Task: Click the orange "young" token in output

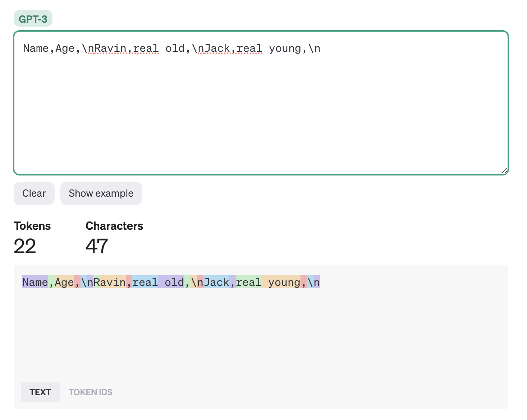Action: [x=281, y=282]
